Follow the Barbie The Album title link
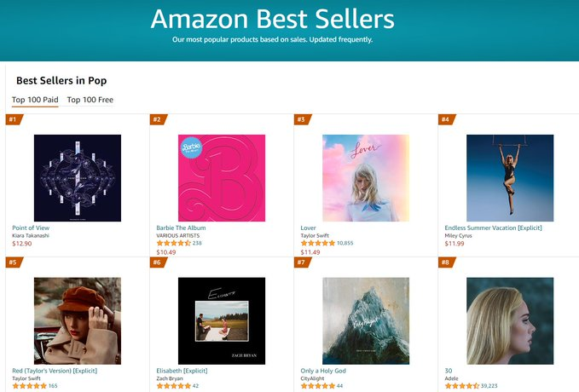Screen dimensions: 579x392 [x=181, y=228]
